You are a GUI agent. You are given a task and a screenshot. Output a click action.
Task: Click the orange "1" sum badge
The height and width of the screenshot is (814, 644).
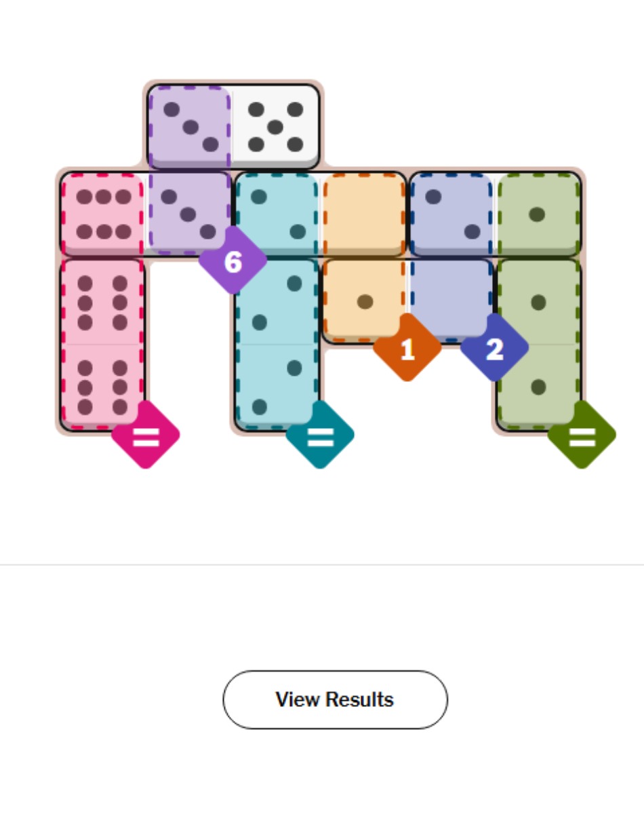coord(407,348)
